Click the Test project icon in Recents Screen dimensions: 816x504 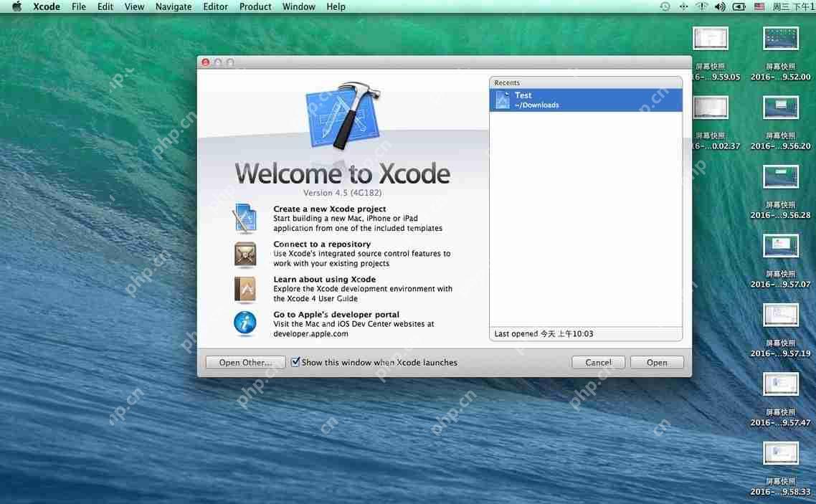click(x=502, y=99)
